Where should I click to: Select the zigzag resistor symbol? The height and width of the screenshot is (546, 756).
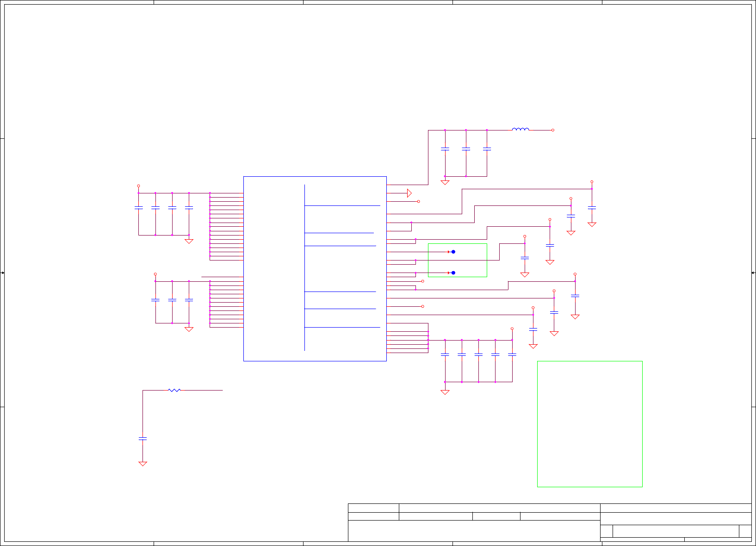click(x=174, y=390)
